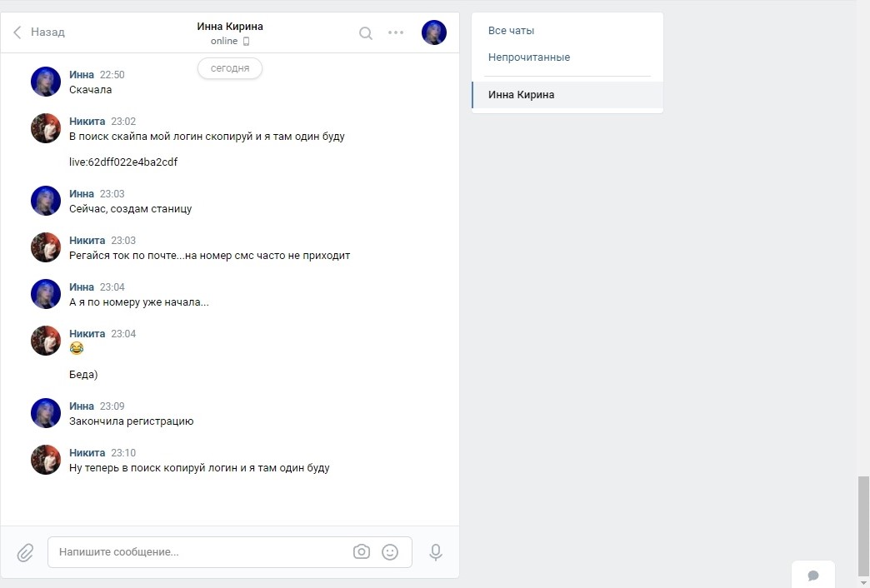Open Никита's name link at 23:02
This screenshot has height=588, width=870.
click(87, 121)
